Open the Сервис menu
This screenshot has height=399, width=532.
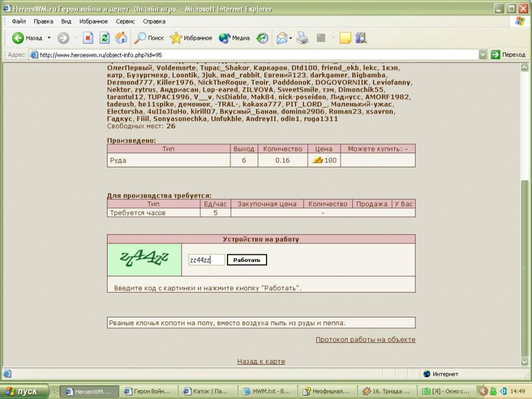[125, 21]
